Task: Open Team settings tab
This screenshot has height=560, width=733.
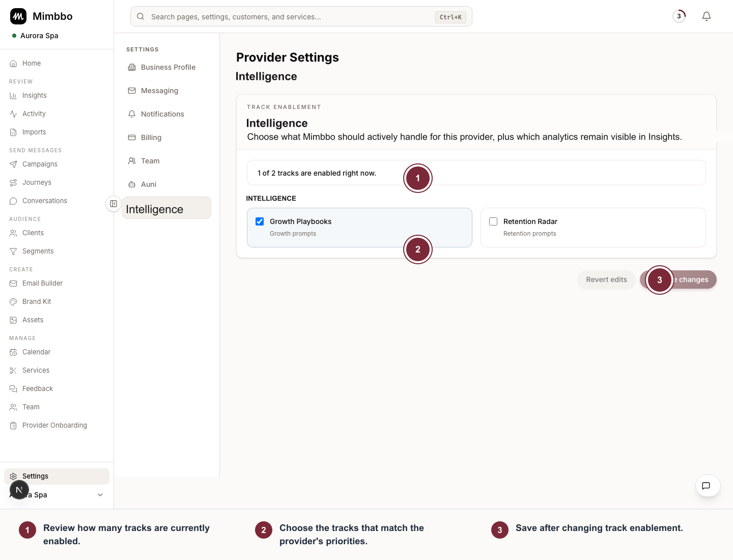Action: pyautogui.click(x=166, y=161)
